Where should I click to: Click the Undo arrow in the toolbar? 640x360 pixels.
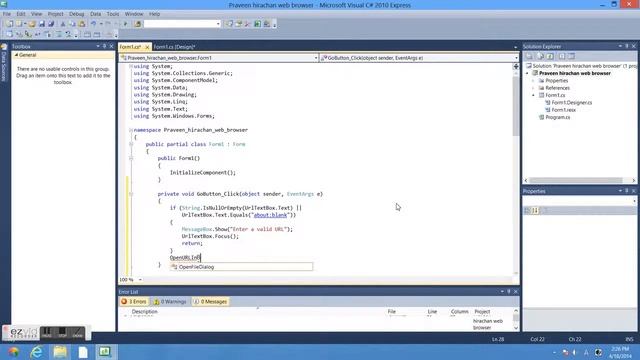pyautogui.click(x=93, y=24)
